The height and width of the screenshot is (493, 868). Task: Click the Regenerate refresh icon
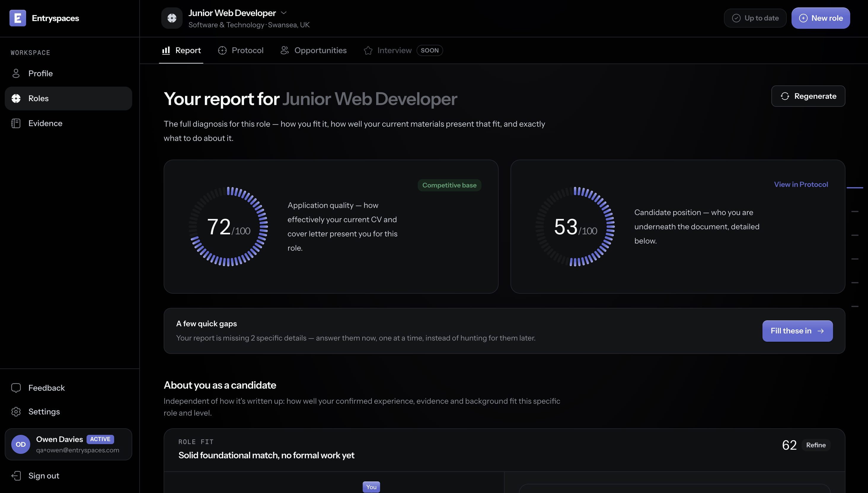785,96
